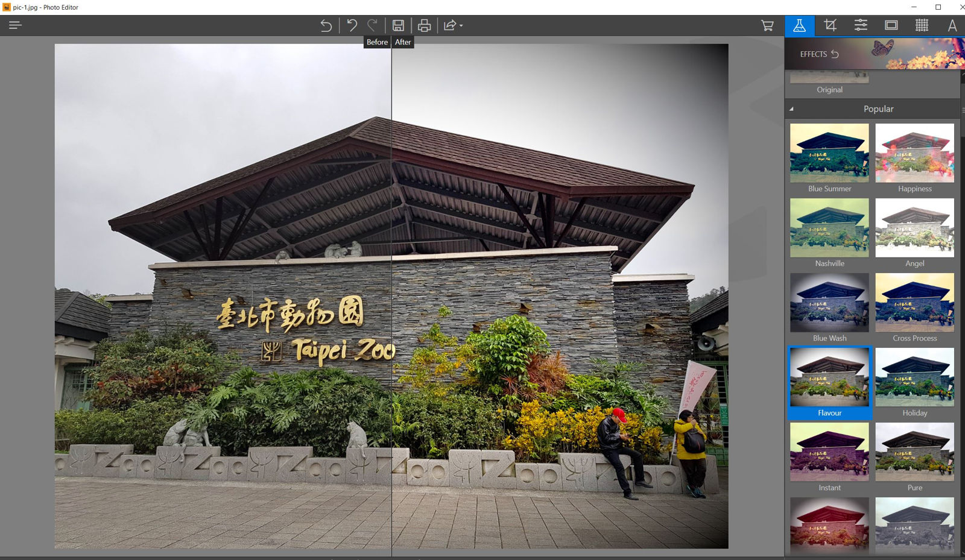
Task: Open the hamburger main menu
Action: 15,25
